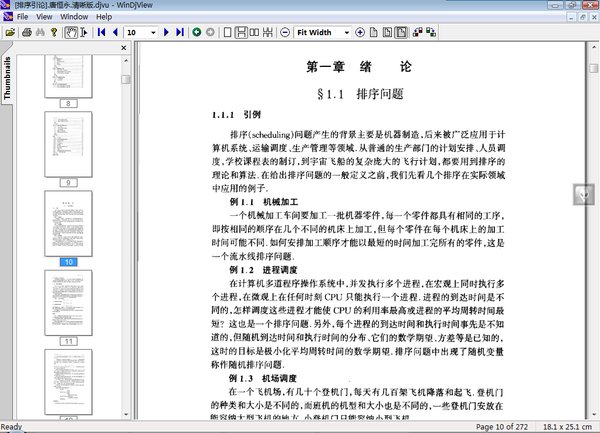
Task: Click the floating panel at right edge
Action: (584, 195)
